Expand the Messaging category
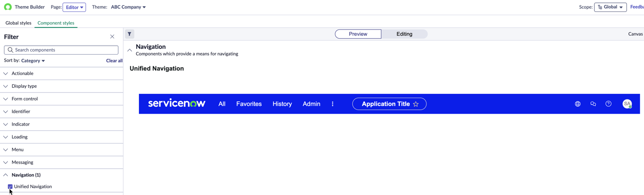644x195 pixels. [62, 162]
